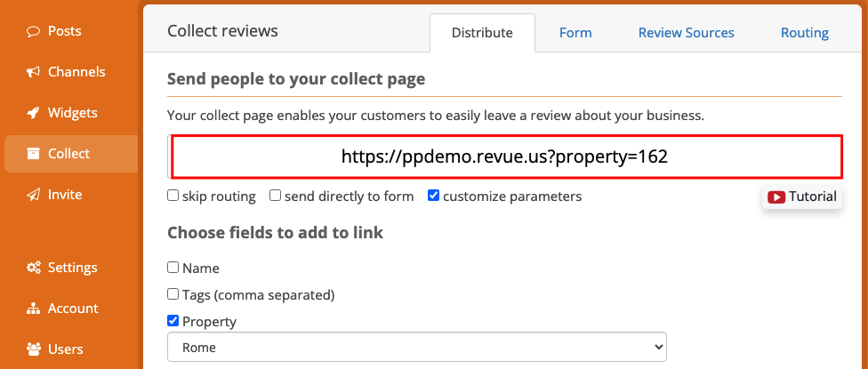Image resolution: width=868 pixels, height=369 pixels.
Task: Click the Posts speech bubble icon
Action: [33, 31]
